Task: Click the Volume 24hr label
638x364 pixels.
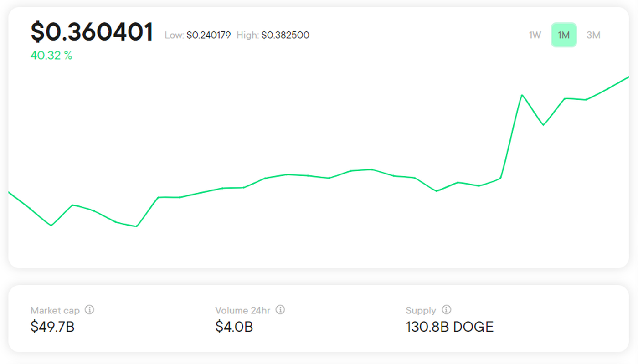Action: click(x=242, y=311)
